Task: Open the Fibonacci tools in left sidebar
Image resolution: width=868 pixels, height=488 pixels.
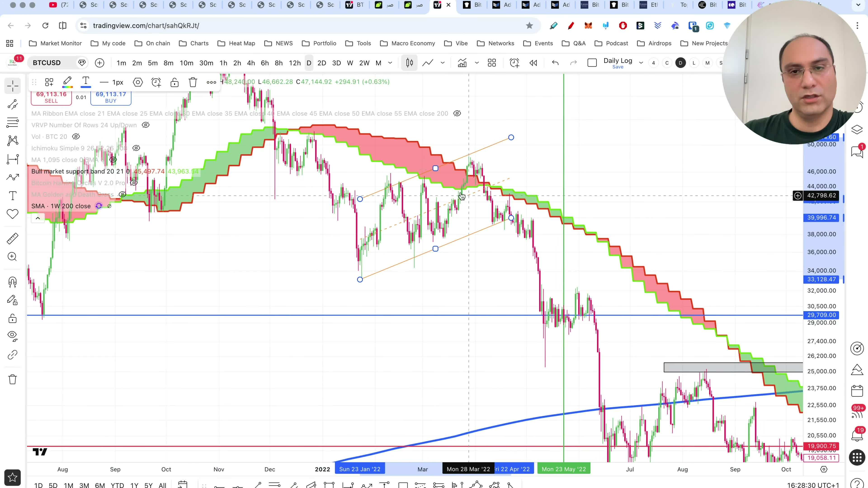Action: tap(13, 122)
